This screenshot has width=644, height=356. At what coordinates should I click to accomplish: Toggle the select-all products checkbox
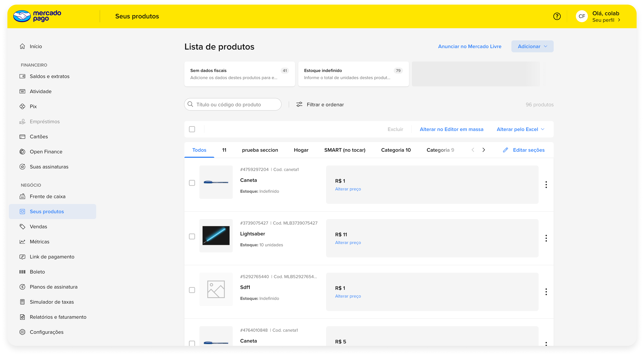(x=192, y=129)
